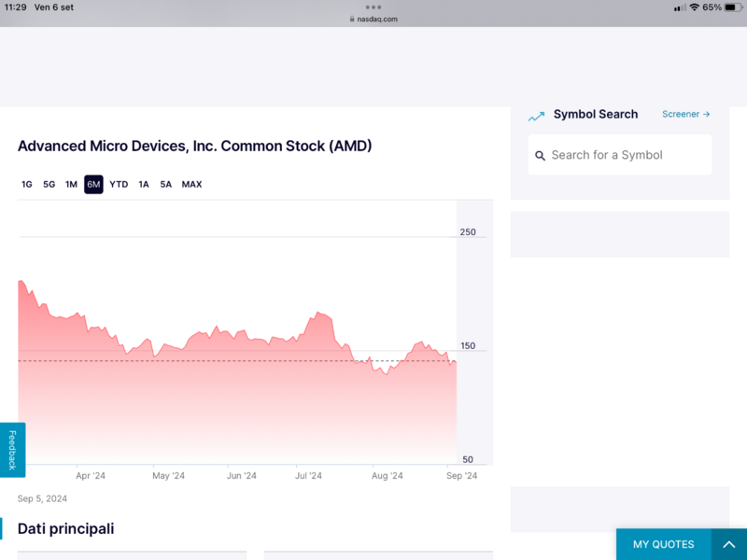
Task: Select MAX chart range
Action: coord(191,184)
